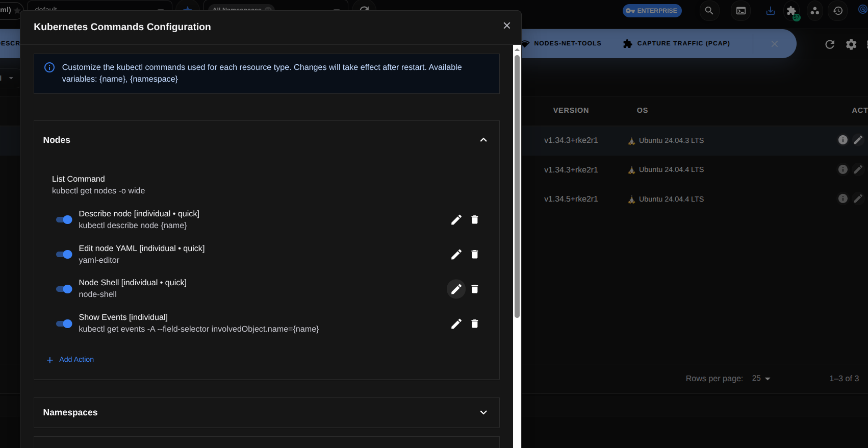Edit the Node Shell action

456,289
